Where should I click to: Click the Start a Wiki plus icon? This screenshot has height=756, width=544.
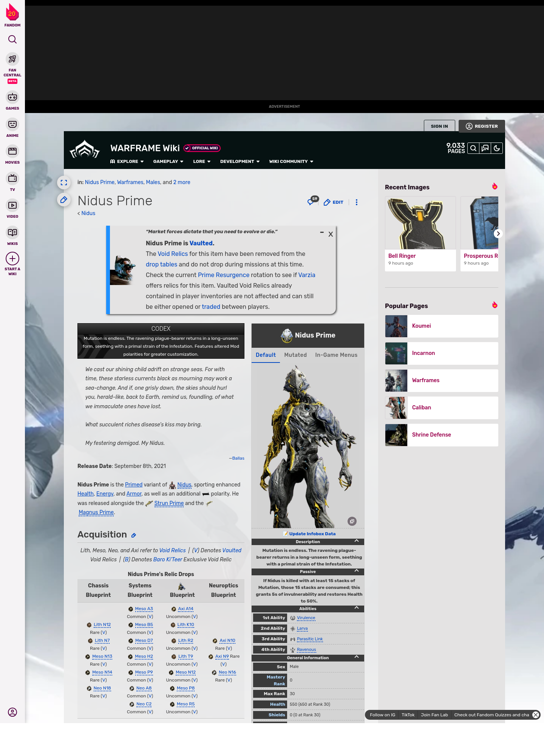pyautogui.click(x=12, y=259)
